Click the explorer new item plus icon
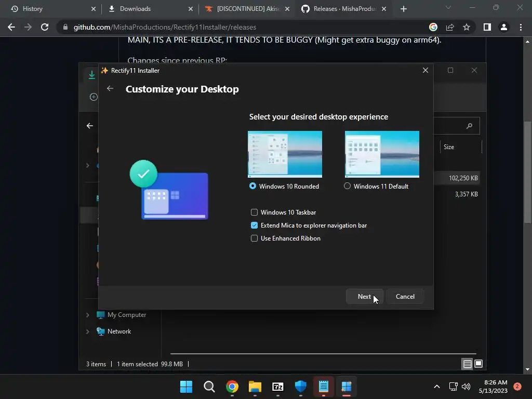 [94, 97]
